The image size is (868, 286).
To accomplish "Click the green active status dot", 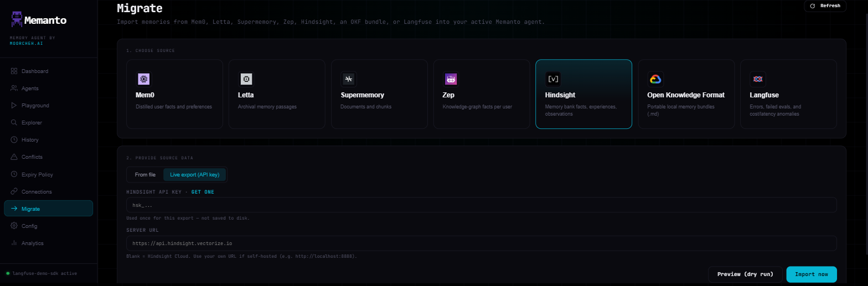I will coord(8,273).
